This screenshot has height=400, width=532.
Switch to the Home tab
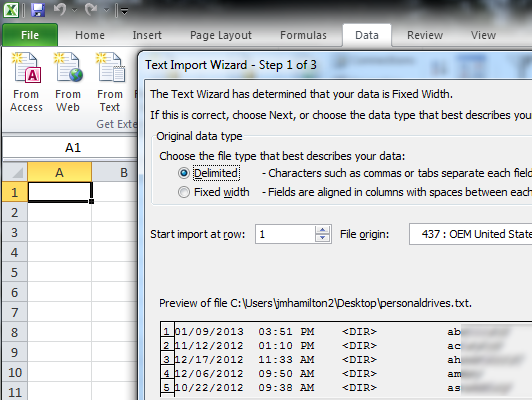pos(90,35)
